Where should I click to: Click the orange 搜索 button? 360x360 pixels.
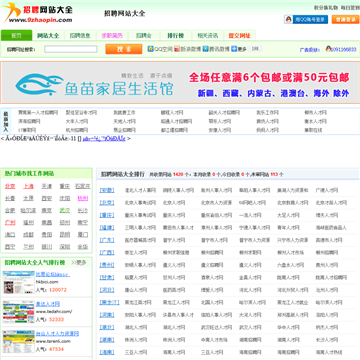point(124,49)
